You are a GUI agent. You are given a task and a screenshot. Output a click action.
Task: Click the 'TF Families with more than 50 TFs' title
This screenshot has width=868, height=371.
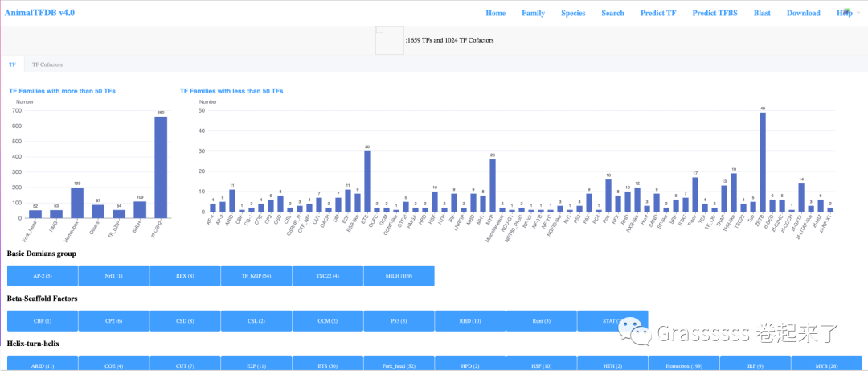click(x=63, y=91)
